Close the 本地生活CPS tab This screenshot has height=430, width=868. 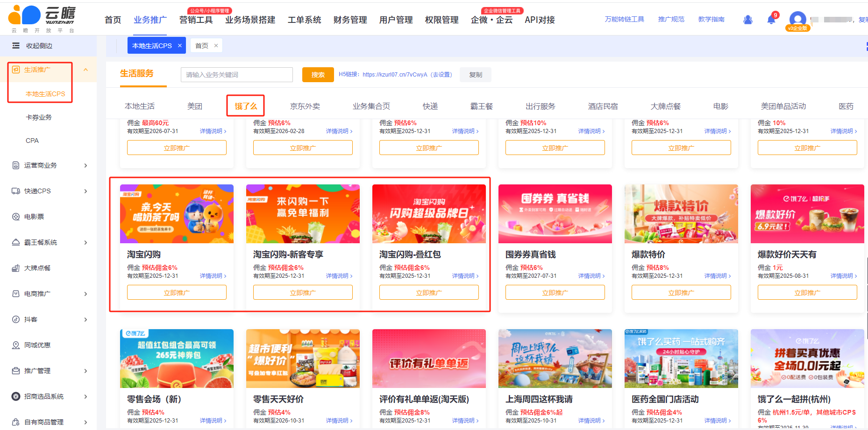[180, 45]
